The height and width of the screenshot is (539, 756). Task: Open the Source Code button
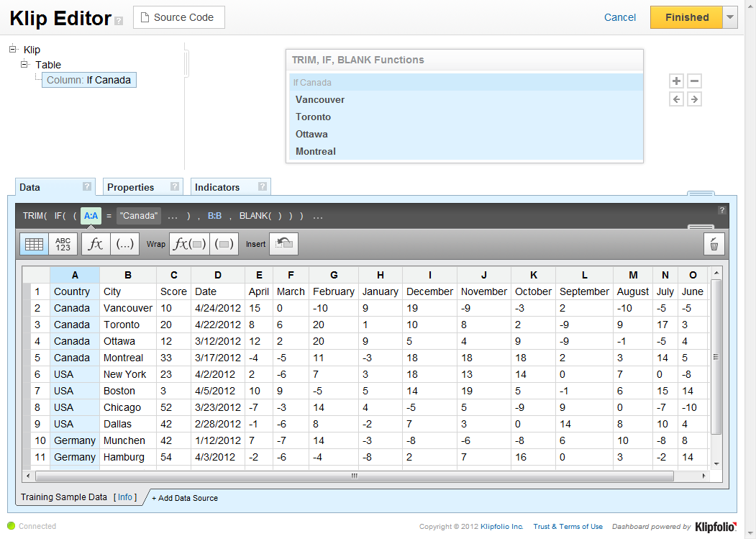(x=178, y=17)
